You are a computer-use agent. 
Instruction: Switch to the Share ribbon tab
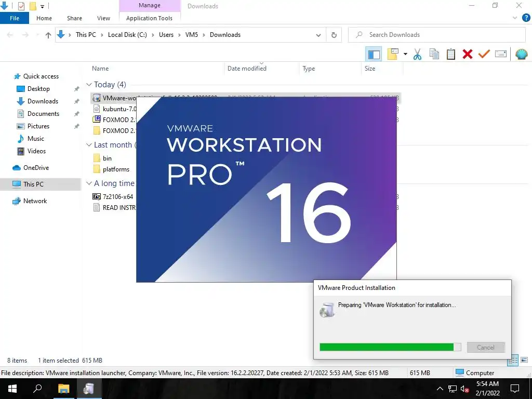(74, 18)
